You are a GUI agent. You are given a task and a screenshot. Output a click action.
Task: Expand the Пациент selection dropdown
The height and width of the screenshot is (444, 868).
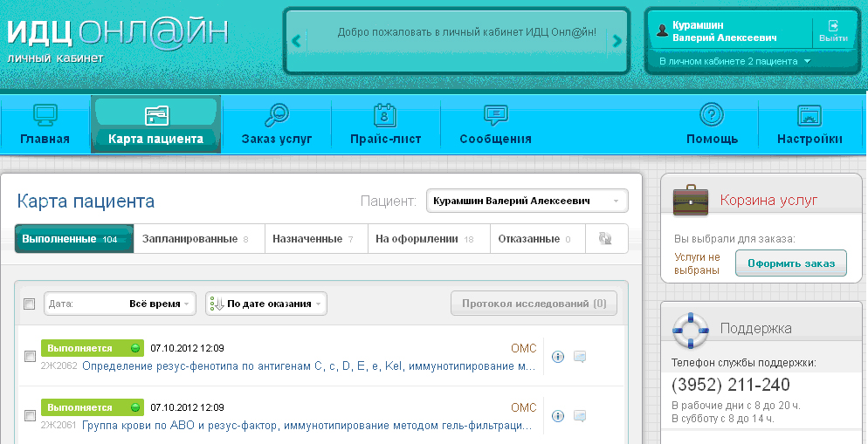pos(527,202)
